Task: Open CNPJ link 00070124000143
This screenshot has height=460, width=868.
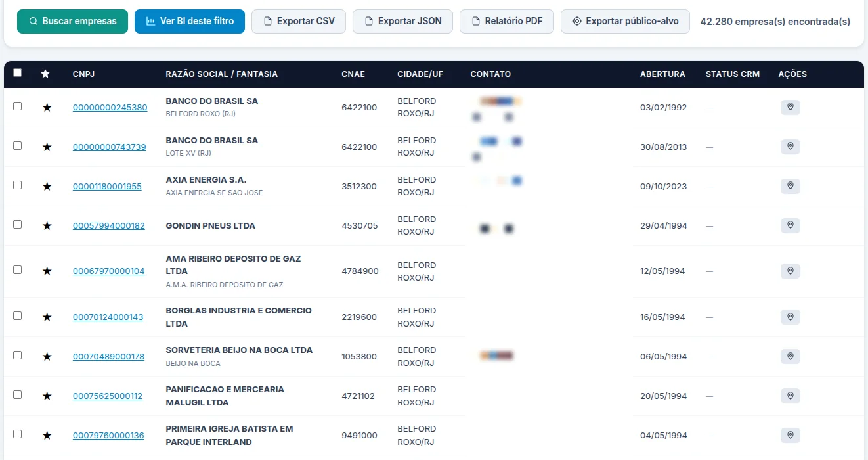Action: (108, 317)
